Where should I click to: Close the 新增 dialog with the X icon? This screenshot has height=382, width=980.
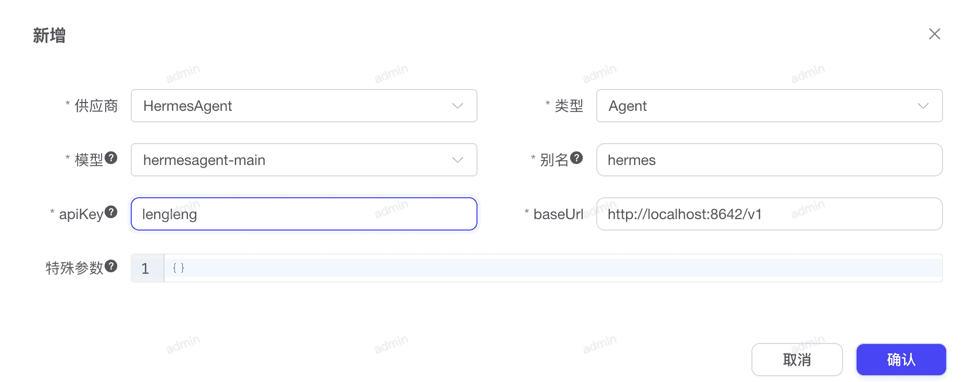pyautogui.click(x=935, y=34)
